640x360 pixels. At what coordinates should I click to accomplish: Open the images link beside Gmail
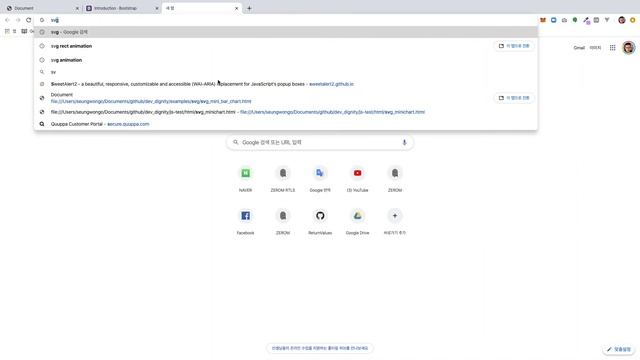[595, 48]
